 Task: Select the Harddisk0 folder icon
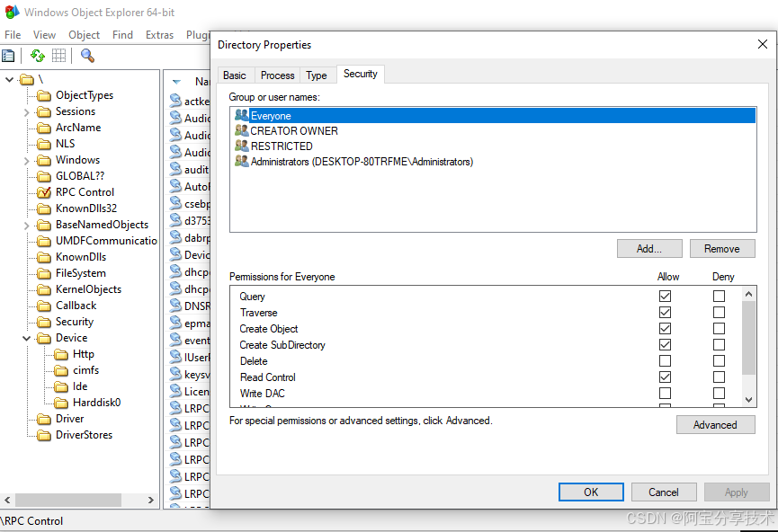click(x=61, y=403)
